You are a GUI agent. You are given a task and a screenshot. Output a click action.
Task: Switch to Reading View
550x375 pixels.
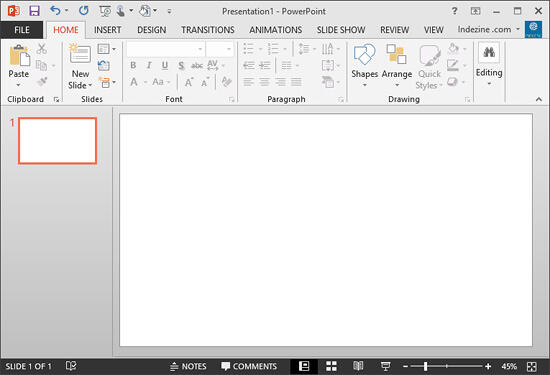coord(358,367)
